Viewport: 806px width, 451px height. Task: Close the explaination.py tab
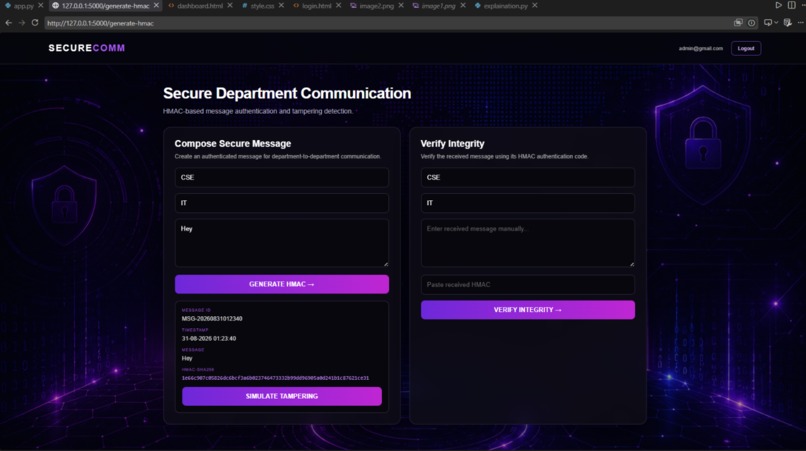(535, 5)
